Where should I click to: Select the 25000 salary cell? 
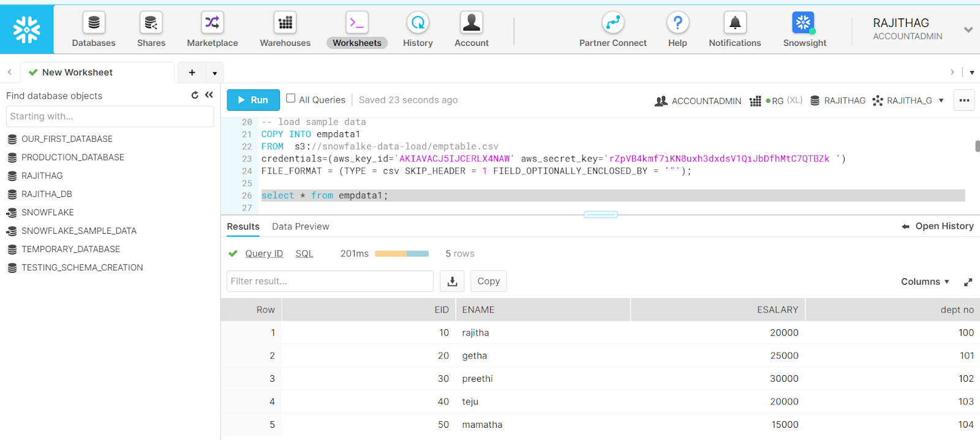pos(718,356)
